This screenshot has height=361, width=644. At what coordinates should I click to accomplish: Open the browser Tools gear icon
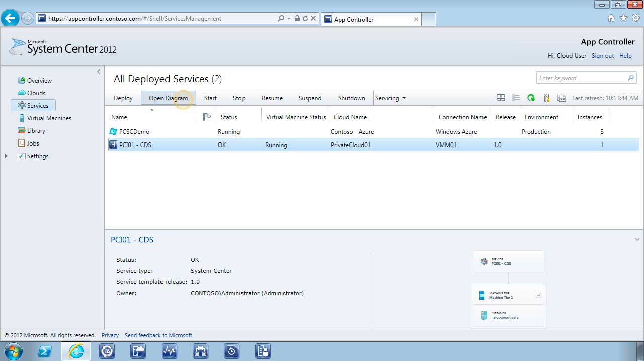click(x=636, y=18)
